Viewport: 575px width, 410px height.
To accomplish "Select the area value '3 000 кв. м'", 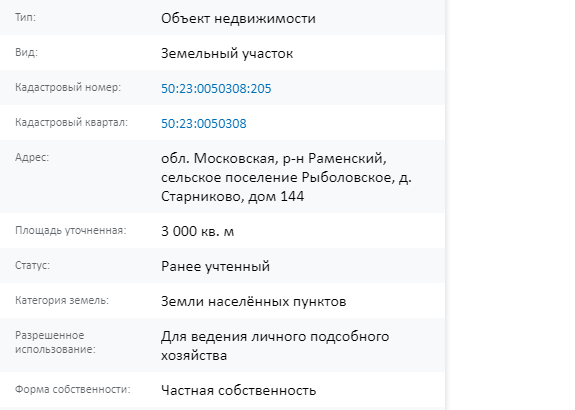I will [x=197, y=231].
